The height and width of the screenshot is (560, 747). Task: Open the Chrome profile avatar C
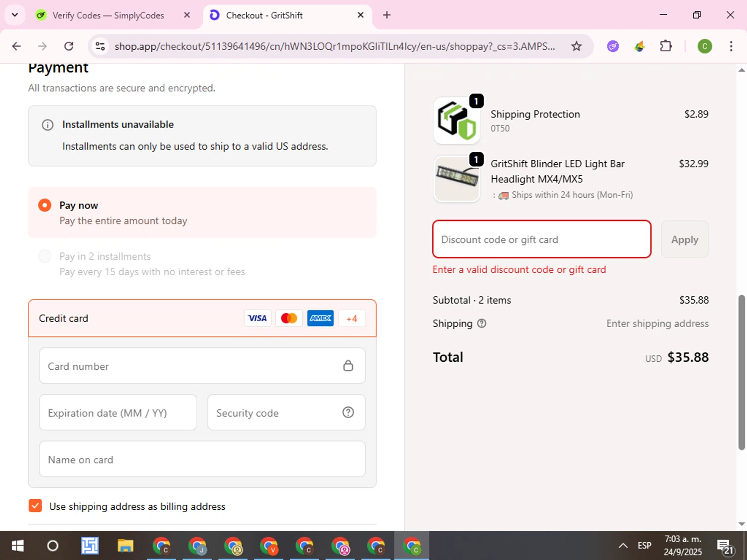[705, 46]
